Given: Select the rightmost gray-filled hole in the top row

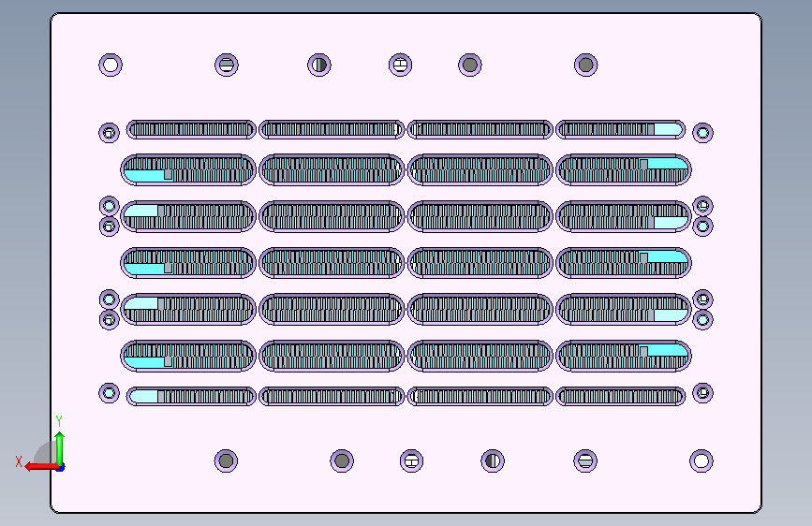Looking at the screenshot, I should coord(585,66).
